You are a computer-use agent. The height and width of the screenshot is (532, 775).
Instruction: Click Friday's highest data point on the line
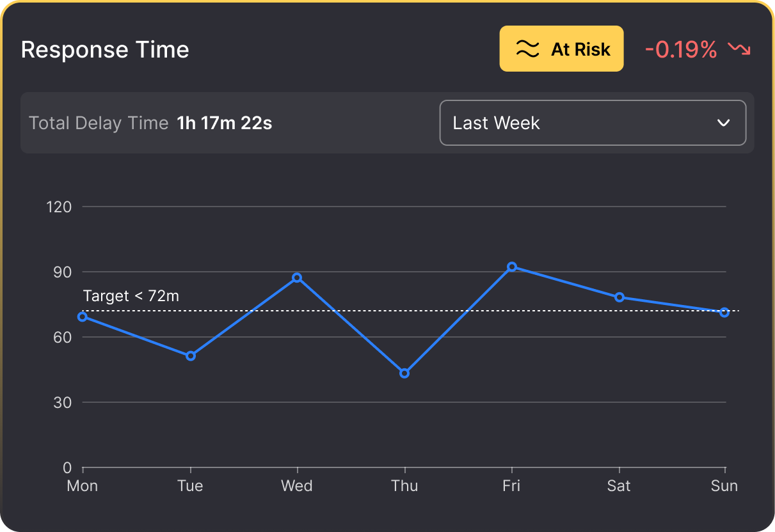click(x=511, y=267)
